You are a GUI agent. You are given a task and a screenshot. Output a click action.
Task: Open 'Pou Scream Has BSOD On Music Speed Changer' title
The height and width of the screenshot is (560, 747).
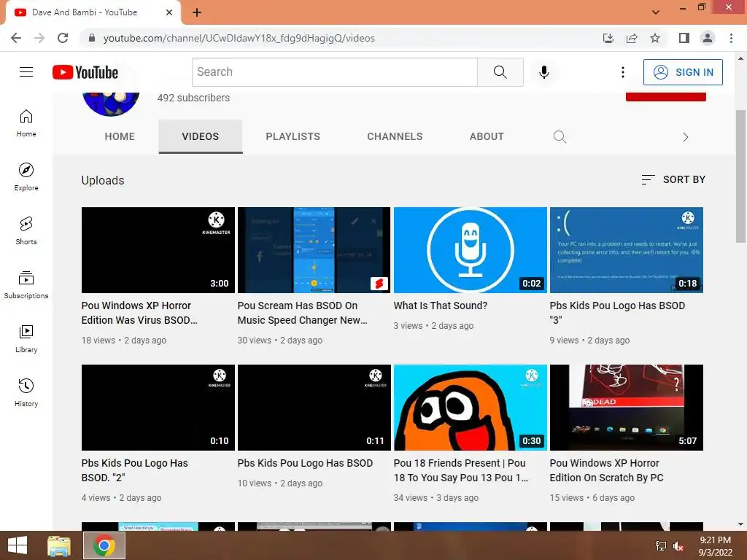pyautogui.click(x=303, y=313)
